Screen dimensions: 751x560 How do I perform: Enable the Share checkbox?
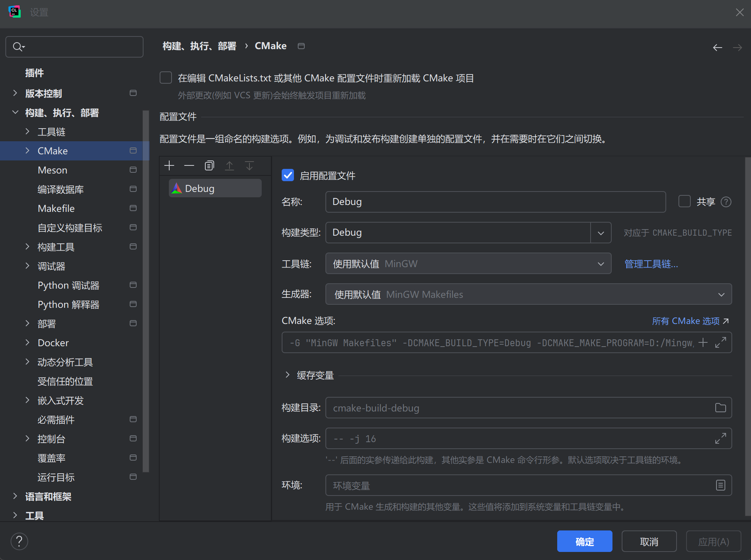click(x=685, y=202)
